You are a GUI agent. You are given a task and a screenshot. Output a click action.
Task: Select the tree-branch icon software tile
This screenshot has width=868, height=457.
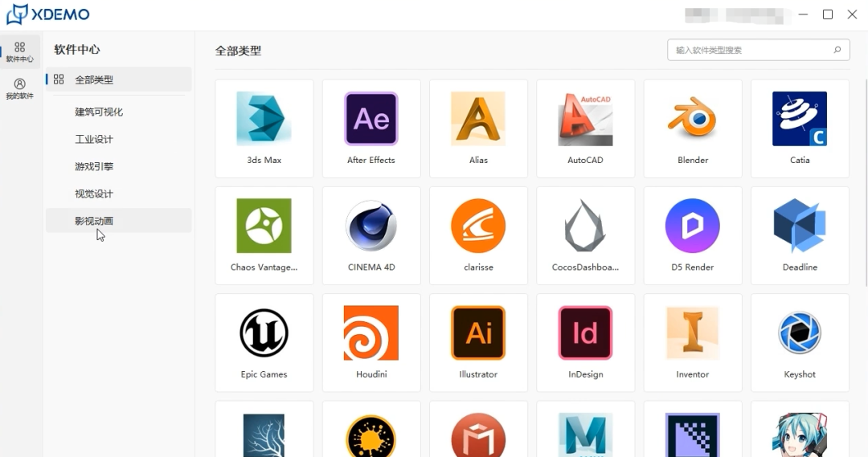tap(264, 430)
